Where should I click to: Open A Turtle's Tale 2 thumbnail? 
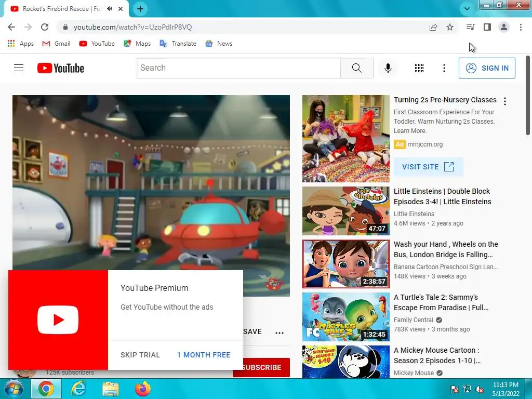tap(345, 316)
